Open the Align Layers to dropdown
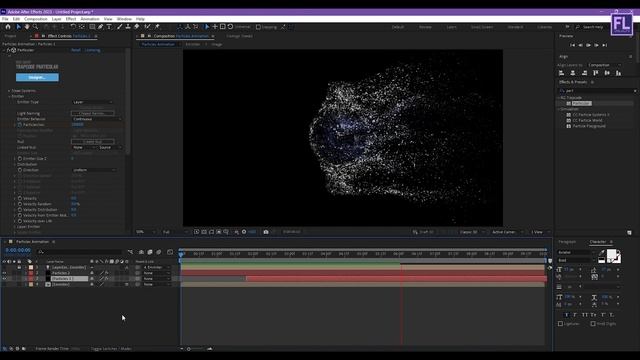The height and width of the screenshot is (360, 640). click(x=604, y=65)
